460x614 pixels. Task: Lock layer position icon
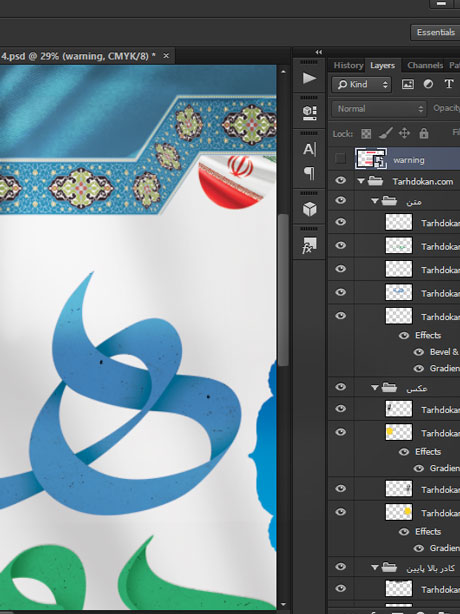(404, 134)
